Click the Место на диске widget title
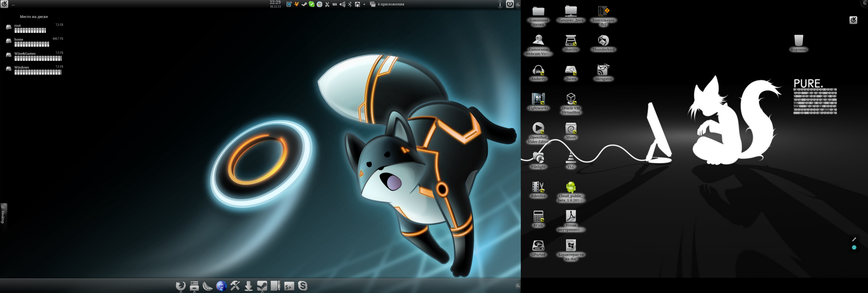Screen dimensions: 868x293 (x=34, y=17)
